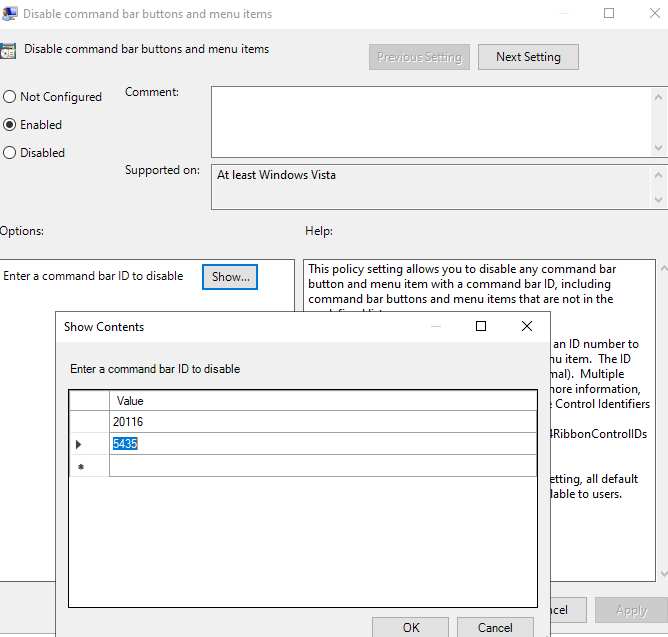Click the Comment box scroll down arrow
Viewport: 668px width, 637px height.
coord(659,148)
